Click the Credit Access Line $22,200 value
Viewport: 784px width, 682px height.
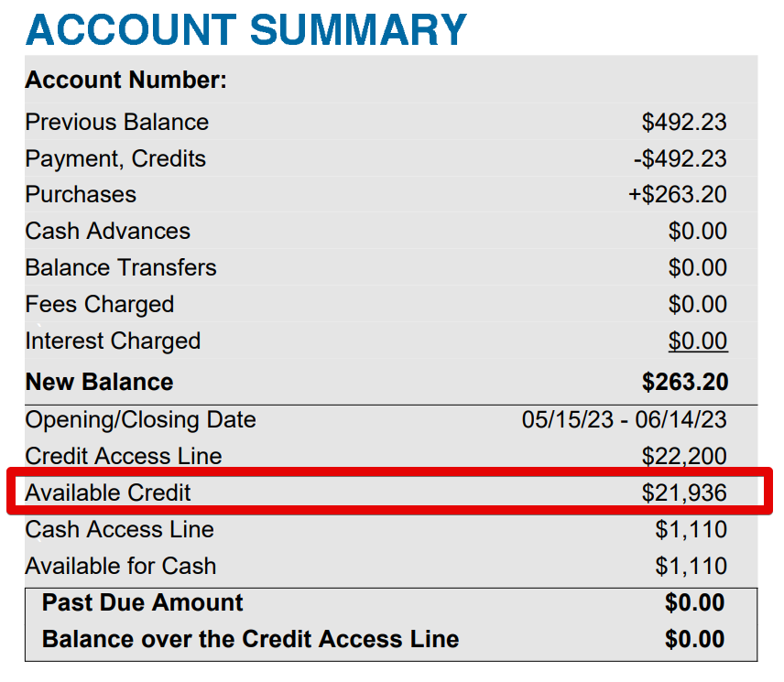[684, 456]
